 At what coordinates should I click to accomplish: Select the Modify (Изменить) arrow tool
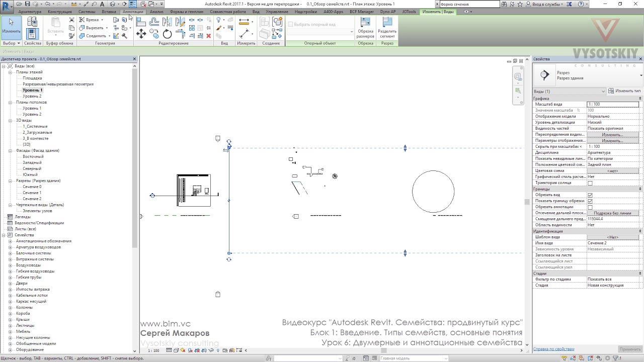tap(11, 27)
